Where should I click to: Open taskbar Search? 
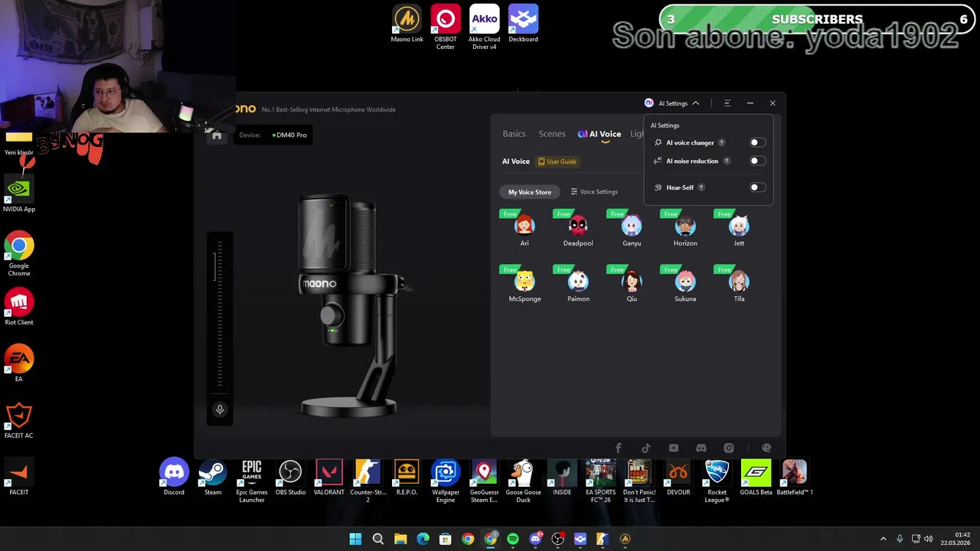(x=377, y=539)
